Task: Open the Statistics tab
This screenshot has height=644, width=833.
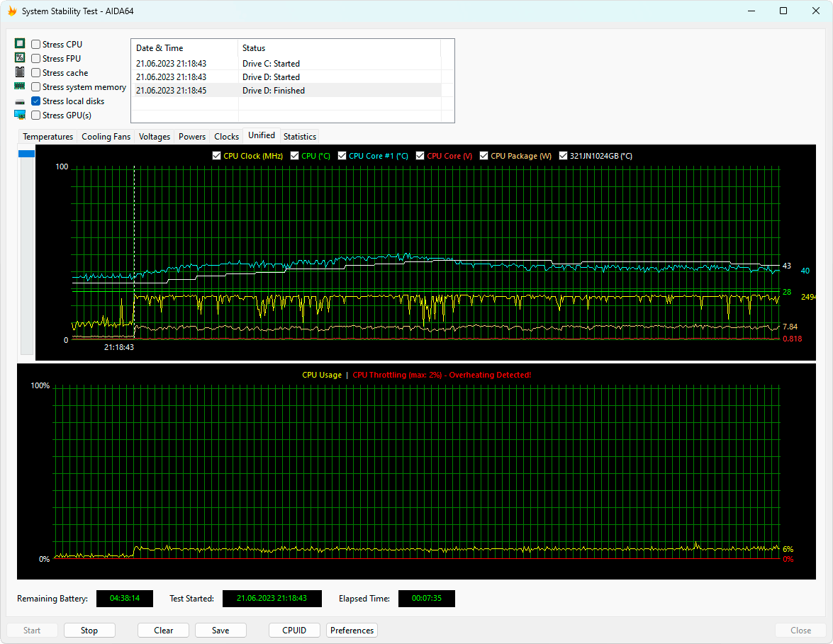Action: [x=299, y=136]
